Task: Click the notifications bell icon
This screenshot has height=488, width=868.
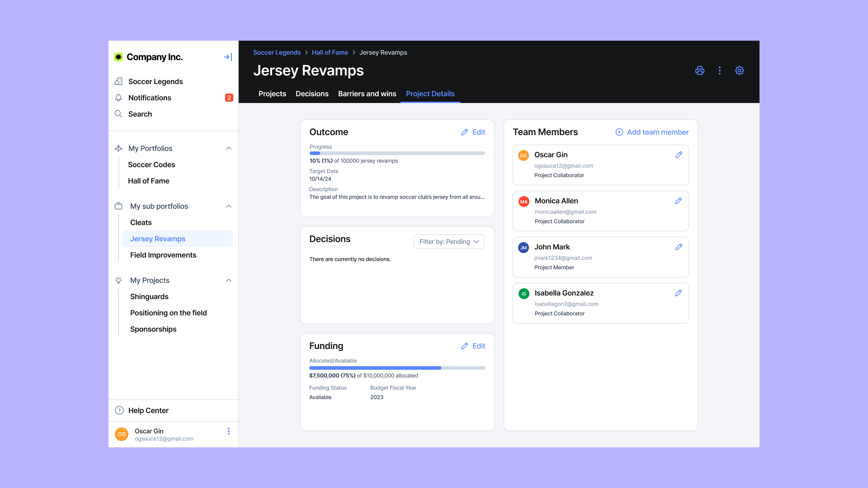Action: [x=118, y=98]
